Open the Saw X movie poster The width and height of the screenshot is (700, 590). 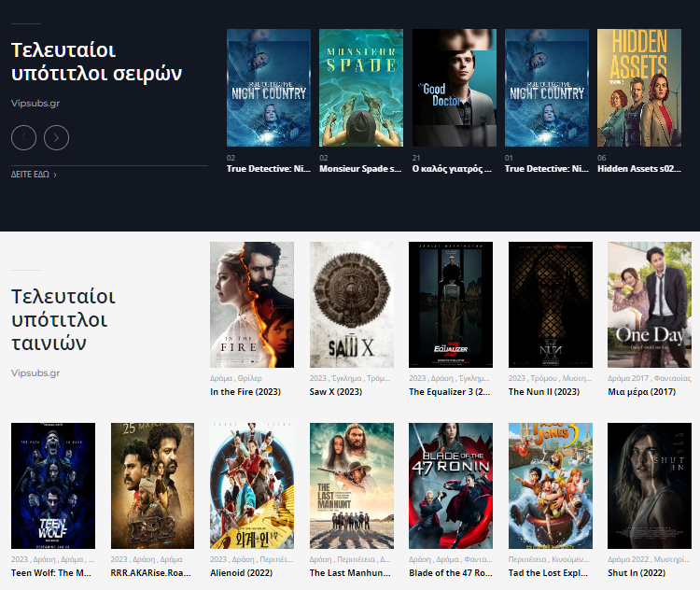click(x=352, y=304)
